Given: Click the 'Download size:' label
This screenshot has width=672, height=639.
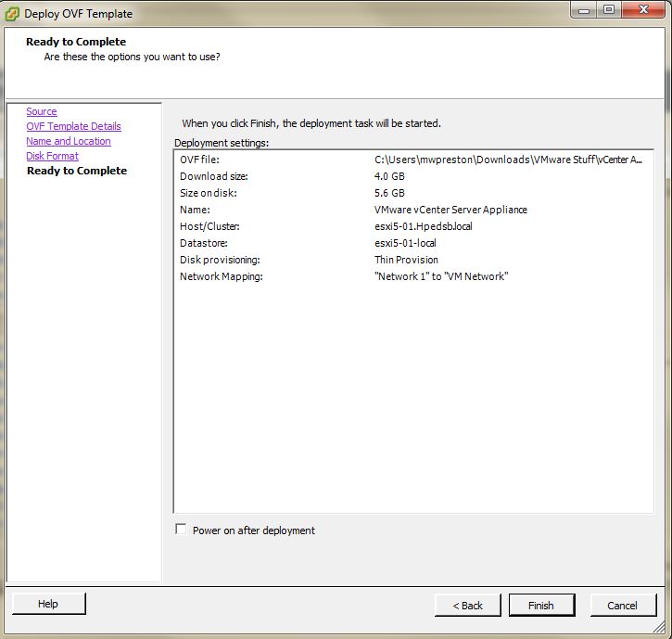Looking at the screenshot, I should click(x=214, y=176).
